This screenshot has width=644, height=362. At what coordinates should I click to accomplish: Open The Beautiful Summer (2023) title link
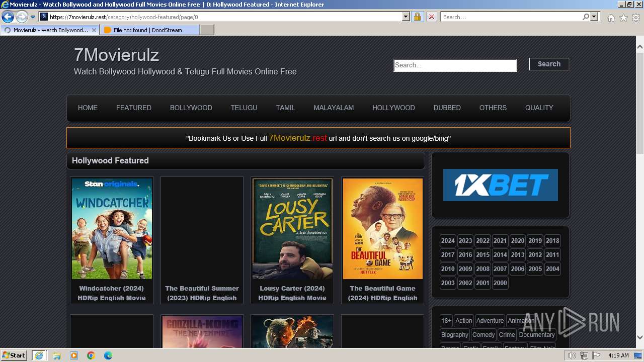tap(202, 293)
